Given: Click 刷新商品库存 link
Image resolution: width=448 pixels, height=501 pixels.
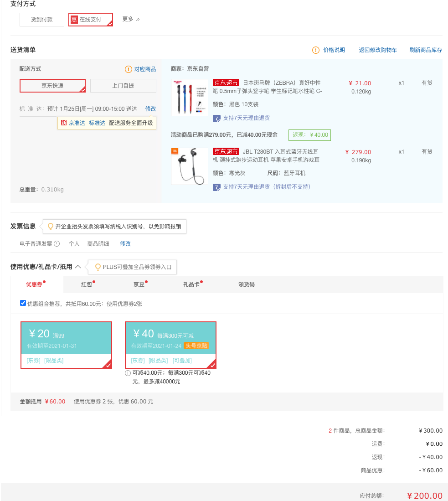Looking at the screenshot, I should pos(426,50).
